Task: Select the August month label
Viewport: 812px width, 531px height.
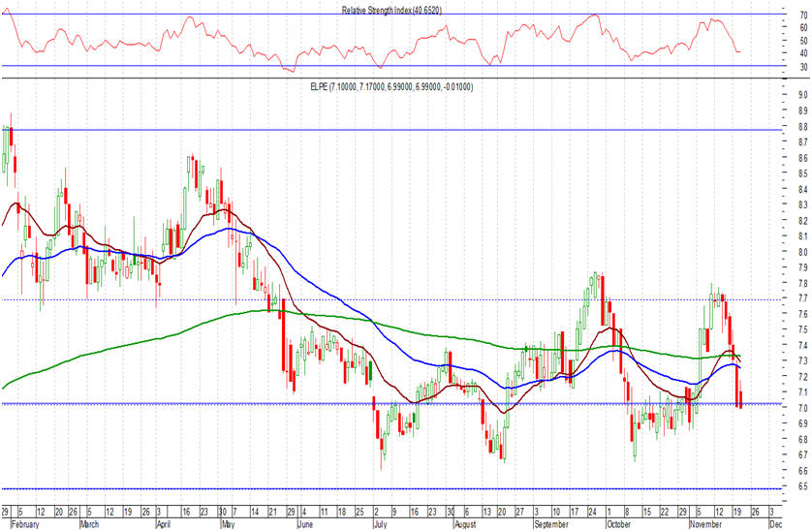Action: (x=464, y=524)
